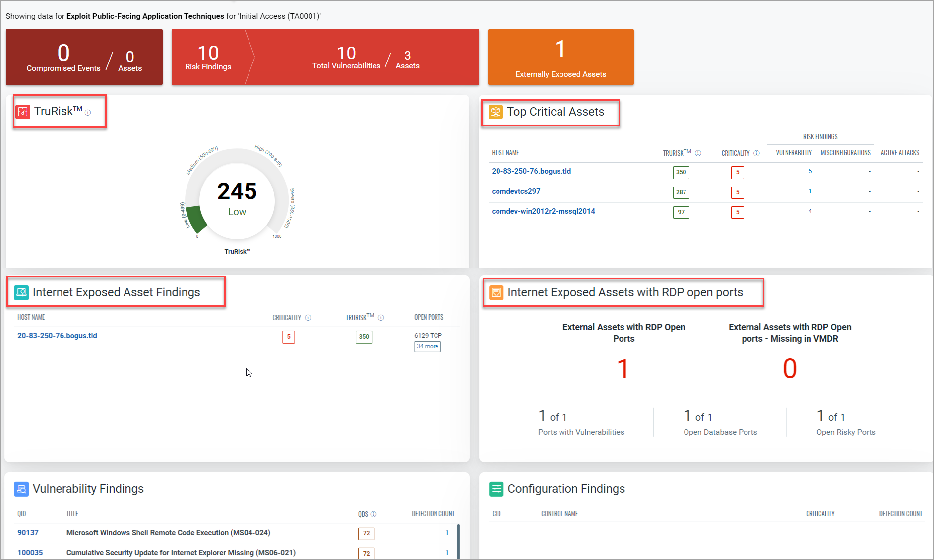Click the Open Risky Ports 1 of 1 stat

[x=846, y=422]
